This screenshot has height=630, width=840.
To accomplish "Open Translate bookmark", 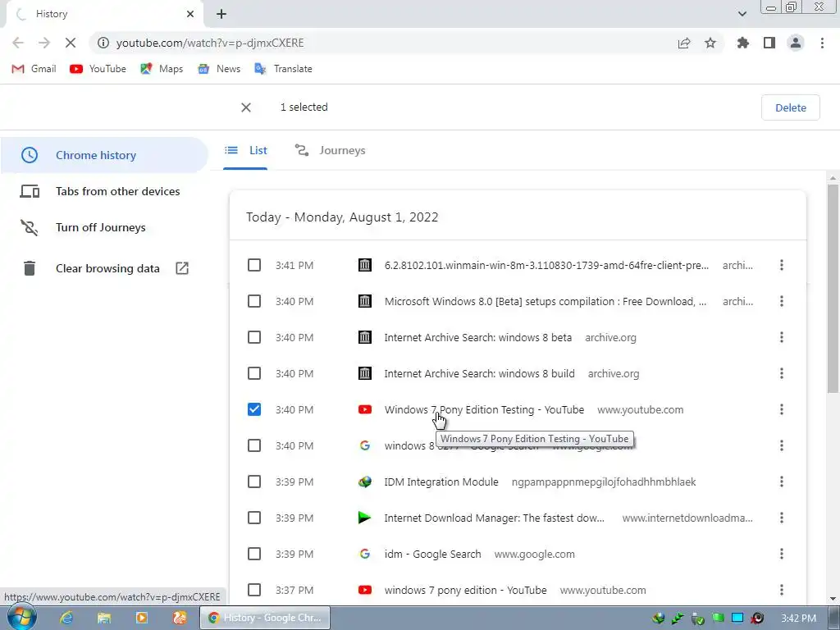I will tap(283, 69).
